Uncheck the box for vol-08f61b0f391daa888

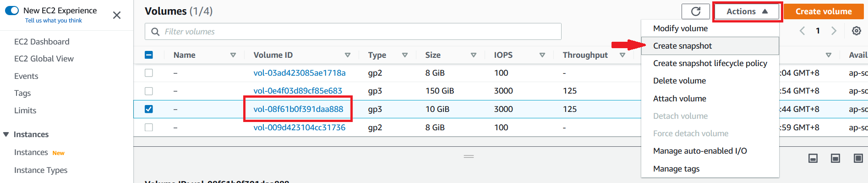tap(149, 109)
